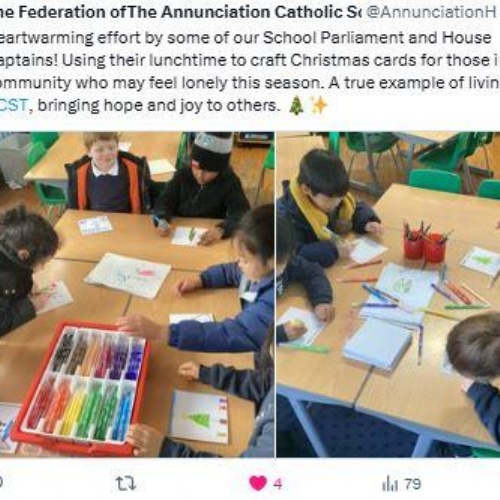The image size is (500, 500).
Task: Click the @AnnunciationH handle
Action: (432, 12)
